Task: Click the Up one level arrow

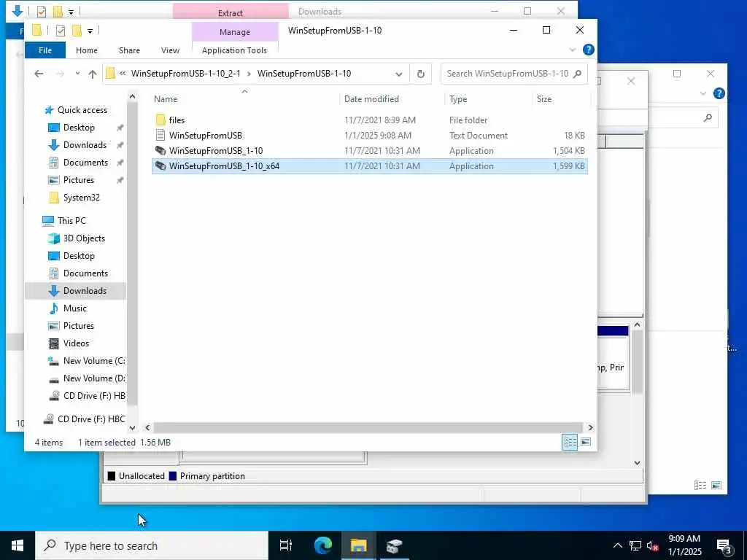Action: 93,74
